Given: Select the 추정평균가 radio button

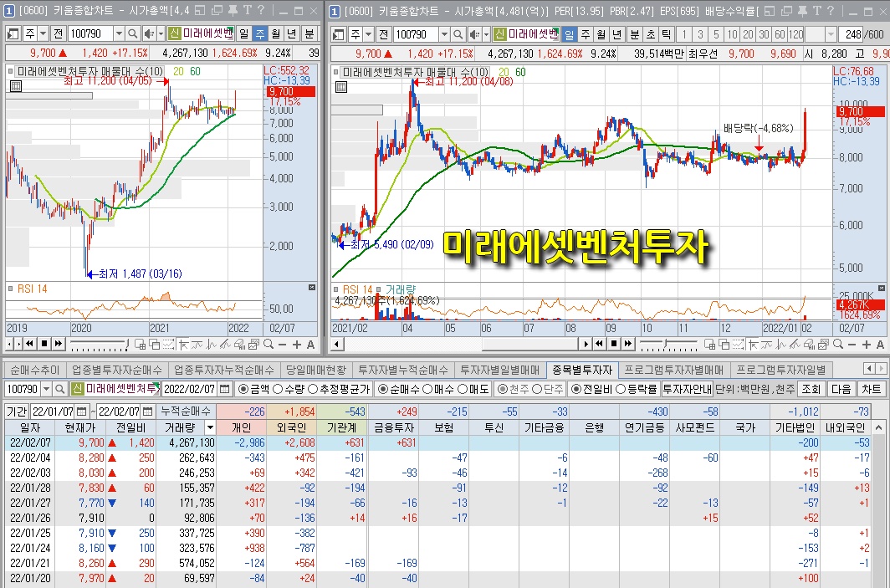Looking at the screenshot, I should click(x=313, y=390).
